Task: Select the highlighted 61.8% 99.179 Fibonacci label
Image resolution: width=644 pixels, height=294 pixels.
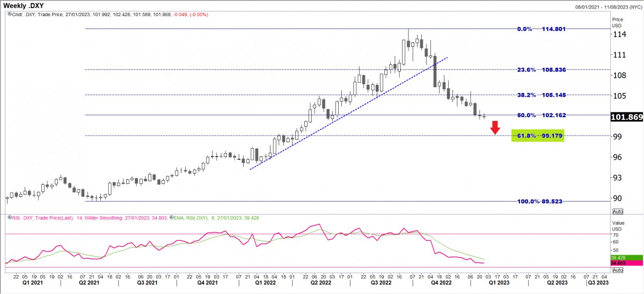Action: point(539,136)
